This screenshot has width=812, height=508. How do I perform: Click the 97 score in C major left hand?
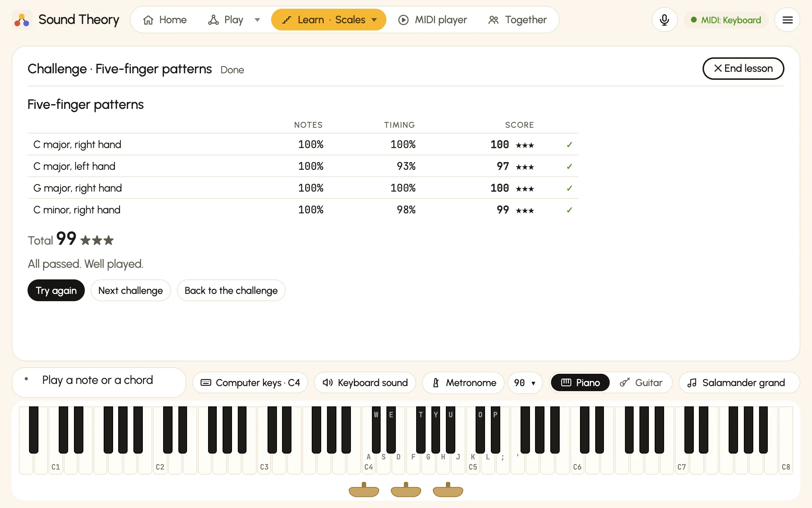coord(503,166)
